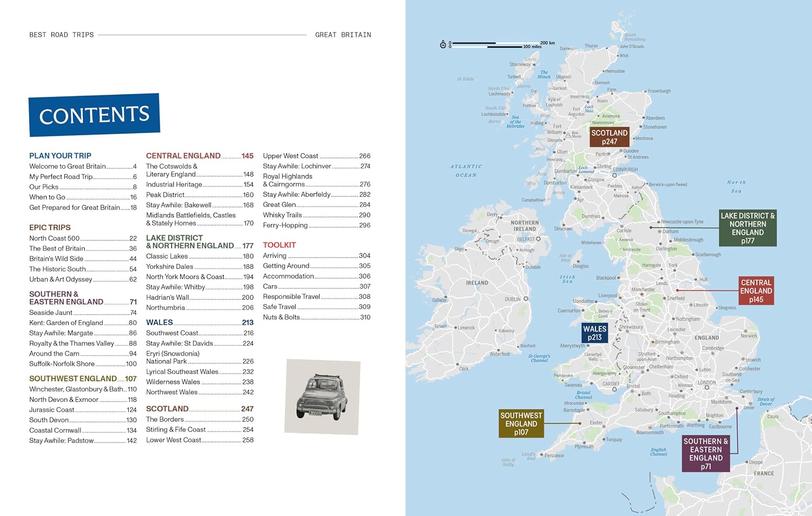This screenshot has width=812, height=516.
Task: Go to the WALES 213 chapter heading
Action: pos(200,322)
